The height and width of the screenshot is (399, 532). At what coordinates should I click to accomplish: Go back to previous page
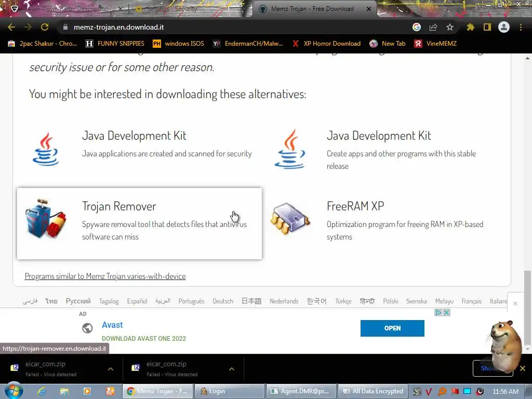click(x=11, y=27)
